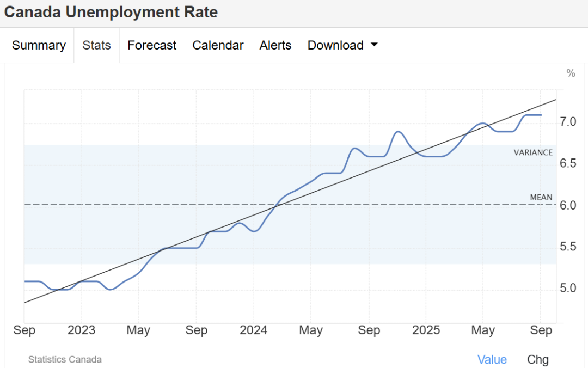Click the VARIANCE band label
Image resolution: width=588 pixels, height=368 pixels.
tap(533, 152)
